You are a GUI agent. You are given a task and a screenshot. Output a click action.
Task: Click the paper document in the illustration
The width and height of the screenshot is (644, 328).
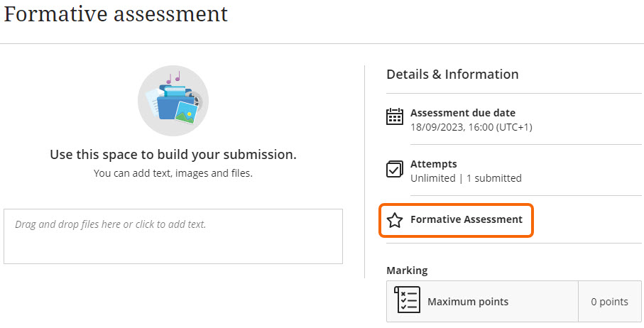coord(153,104)
